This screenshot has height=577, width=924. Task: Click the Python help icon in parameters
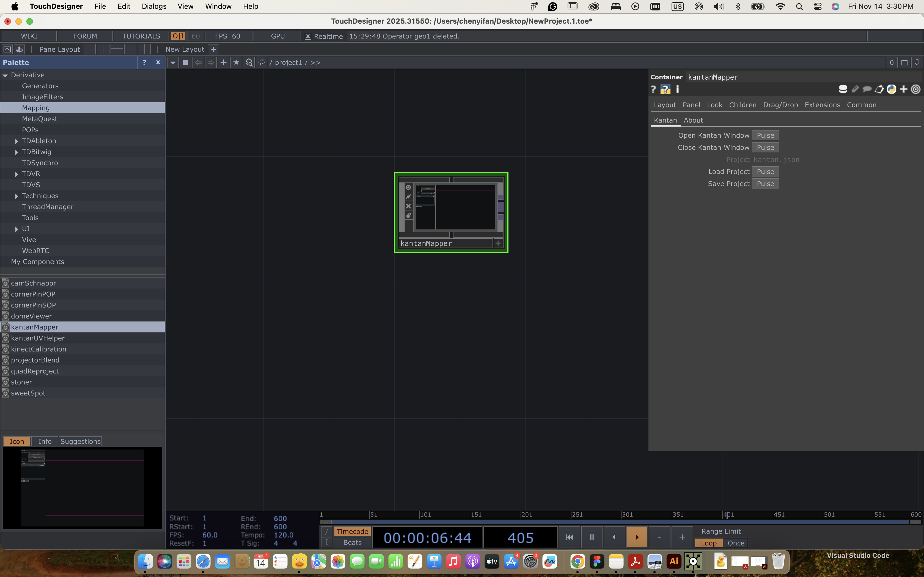pyautogui.click(x=665, y=89)
